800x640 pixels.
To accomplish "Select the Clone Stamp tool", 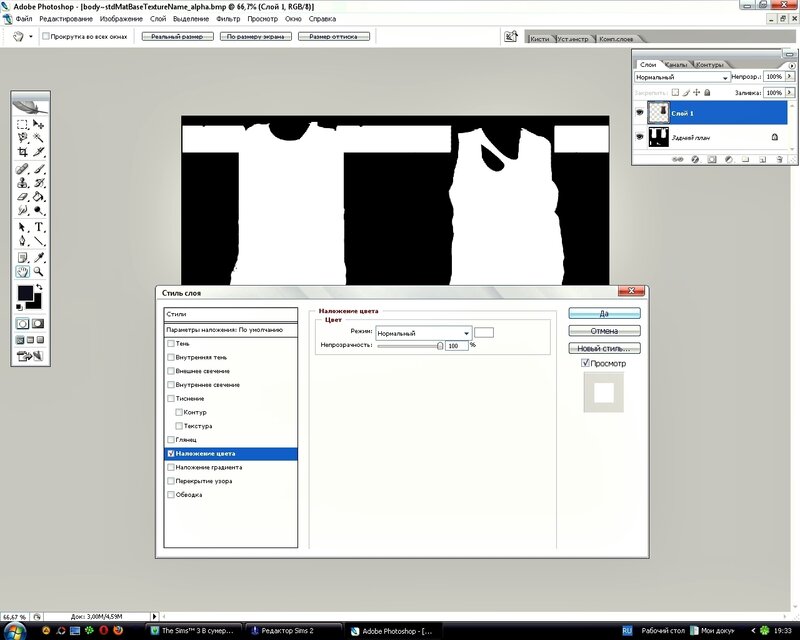I will [22, 183].
